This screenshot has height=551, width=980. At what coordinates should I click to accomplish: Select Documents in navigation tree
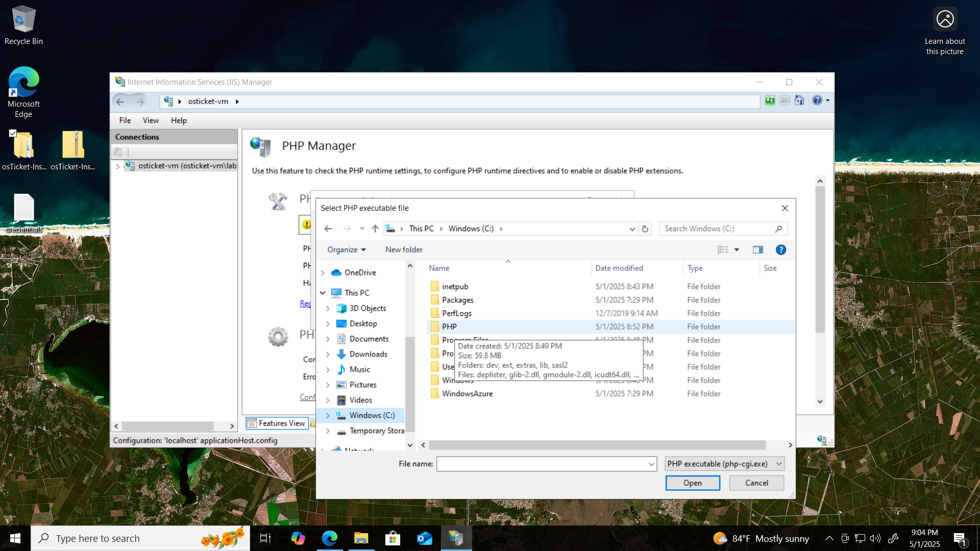369,339
